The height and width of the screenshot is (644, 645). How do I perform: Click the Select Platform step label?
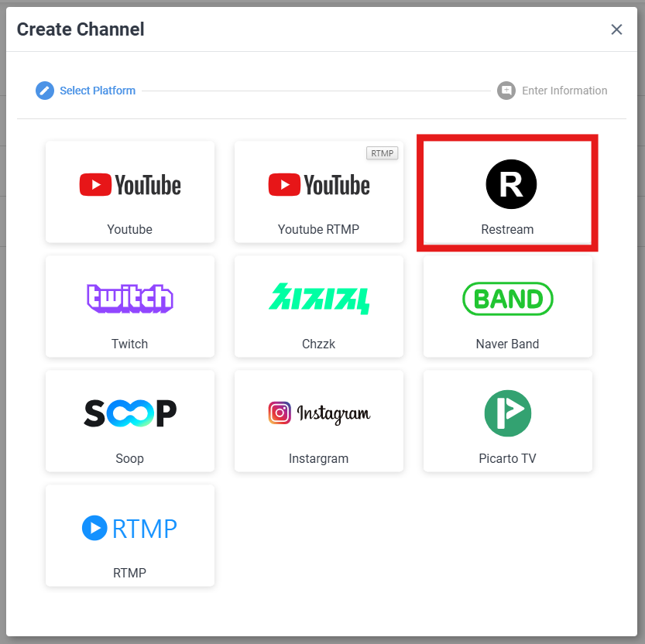click(98, 91)
